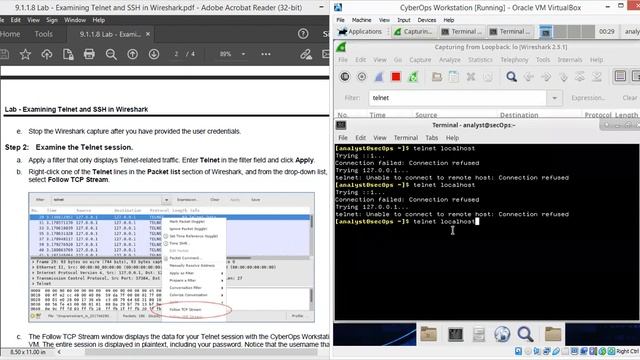Viewport: 640px width, 360px height.
Task: Click the share-link icon in Acrobat toolbar
Action: [306, 54]
